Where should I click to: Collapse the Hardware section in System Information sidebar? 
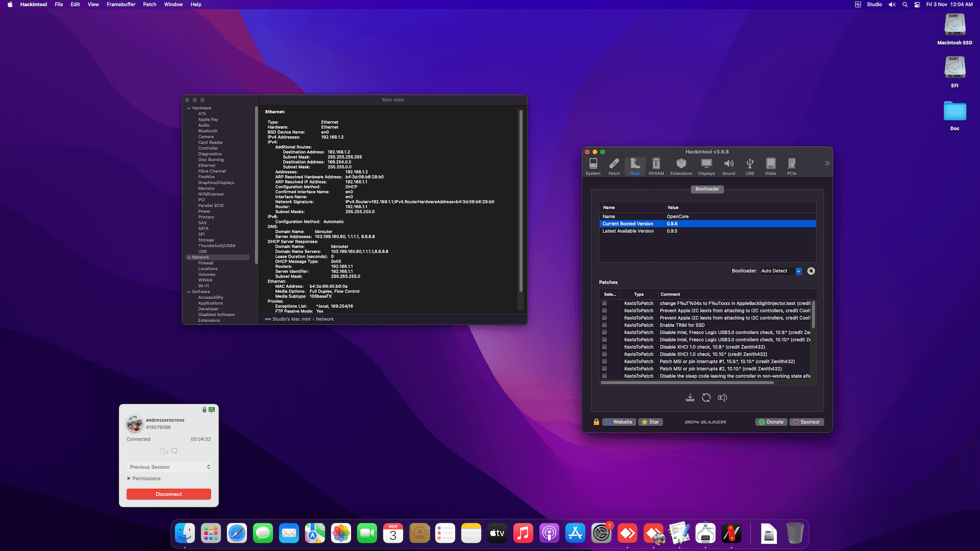tap(189, 108)
